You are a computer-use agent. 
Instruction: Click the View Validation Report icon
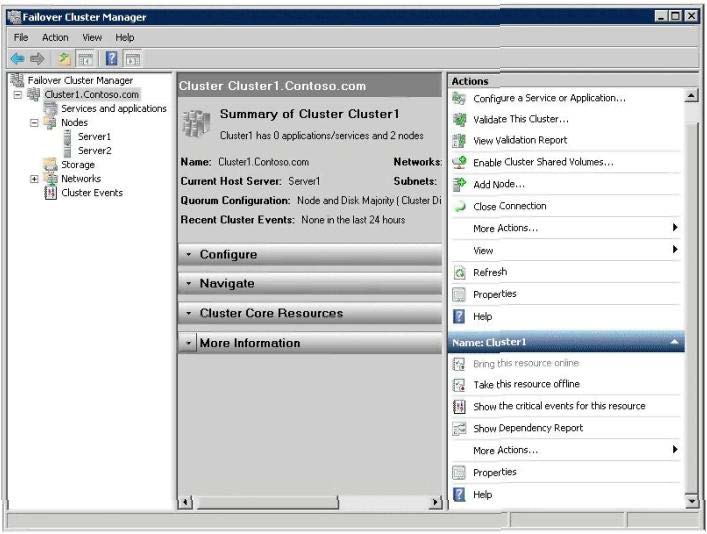459,141
